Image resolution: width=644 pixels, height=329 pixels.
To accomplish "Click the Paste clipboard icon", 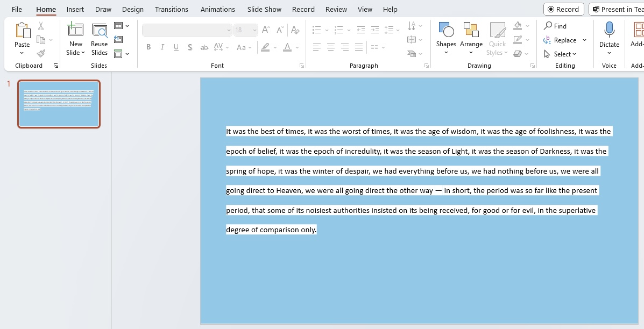I will (22, 31).
